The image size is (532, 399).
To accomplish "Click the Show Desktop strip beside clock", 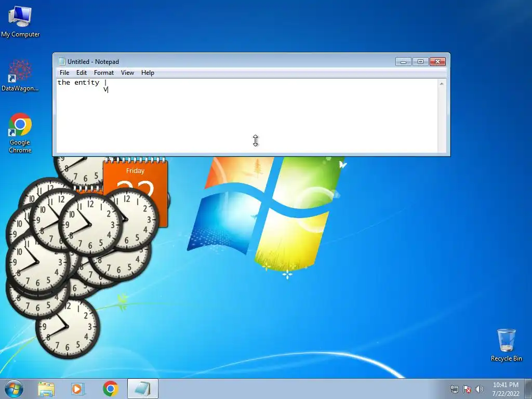I will (528, 389).
